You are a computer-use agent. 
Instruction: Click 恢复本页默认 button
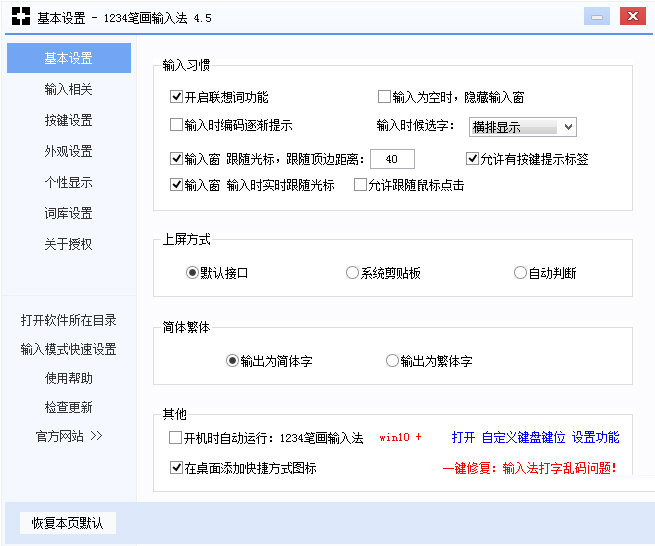[x=68, y=523]
